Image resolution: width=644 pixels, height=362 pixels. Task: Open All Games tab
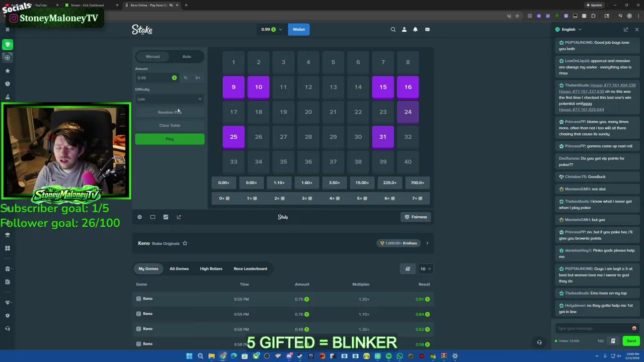pos(179,269)
